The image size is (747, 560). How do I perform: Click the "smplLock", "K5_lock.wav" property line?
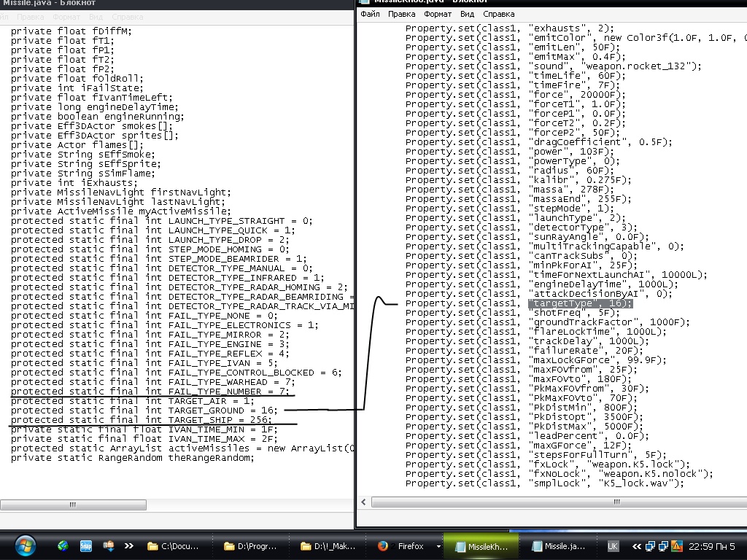(x=544, y=483)
